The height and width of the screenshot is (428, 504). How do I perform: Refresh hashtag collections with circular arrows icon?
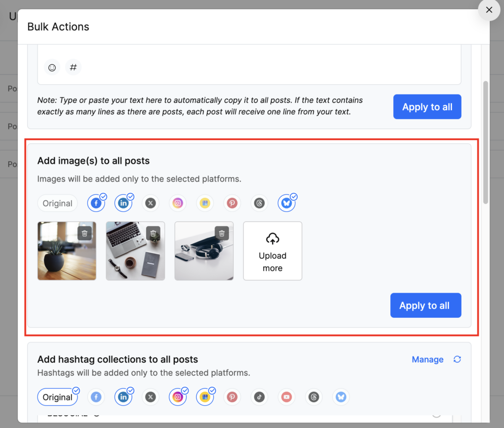[x=457, y=359]
